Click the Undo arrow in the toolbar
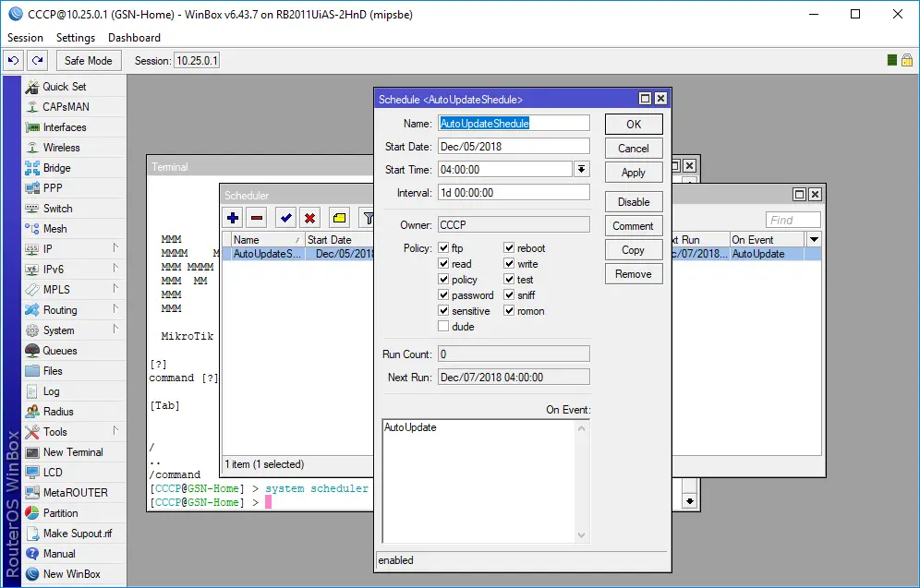This screenshot has width=920, height=588. point(14,60)
